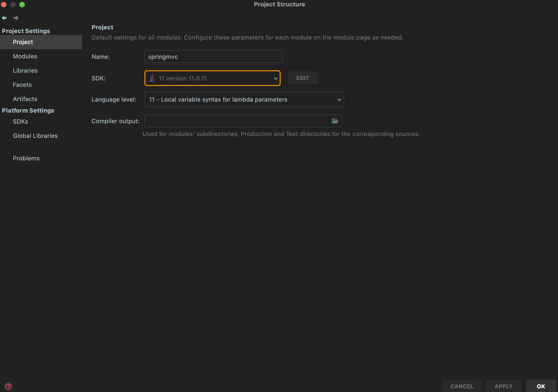
Task: Go to Facets settings
Action: coord(22,85)
